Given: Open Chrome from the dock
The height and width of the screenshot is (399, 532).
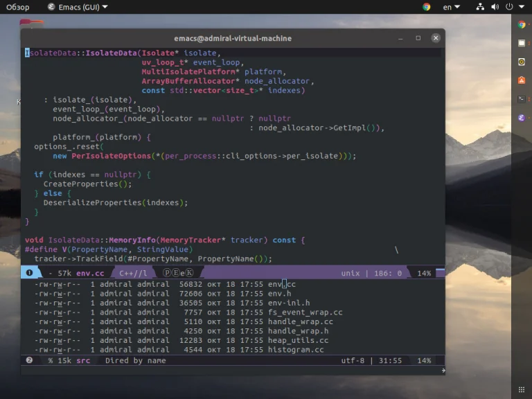Looking at the screenshot, I should pos(522,24).
